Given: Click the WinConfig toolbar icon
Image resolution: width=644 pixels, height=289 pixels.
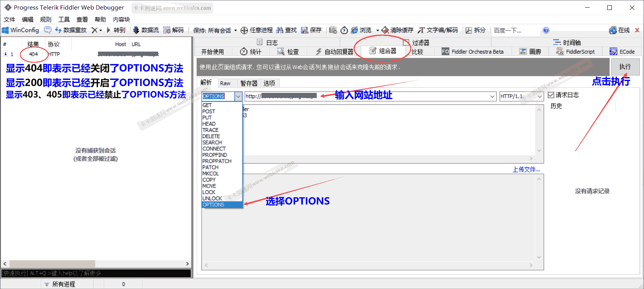Looking at the screenshot, I should [x=5, y=30].
